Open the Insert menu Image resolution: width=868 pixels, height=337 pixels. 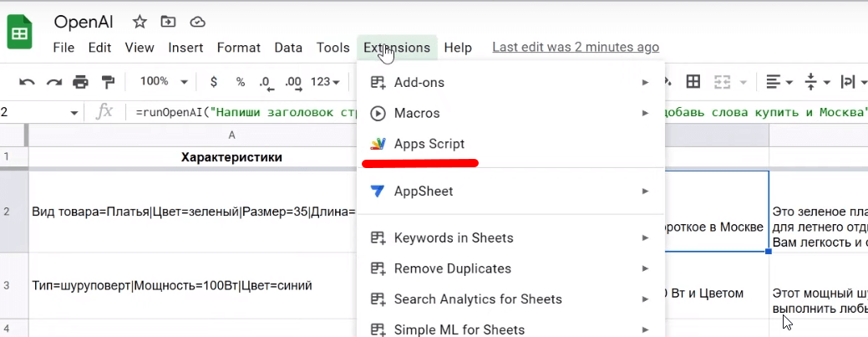point(185,48)
